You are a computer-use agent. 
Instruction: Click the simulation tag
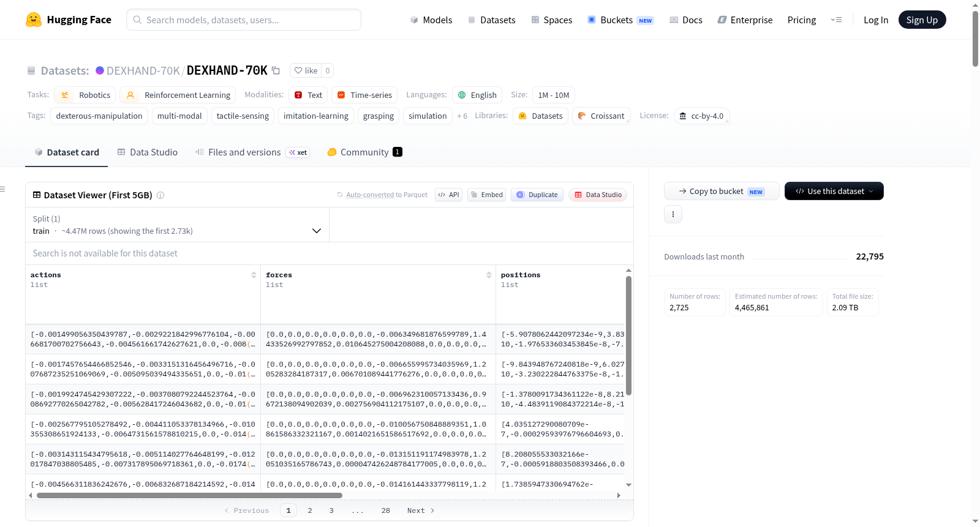[428, 116]
